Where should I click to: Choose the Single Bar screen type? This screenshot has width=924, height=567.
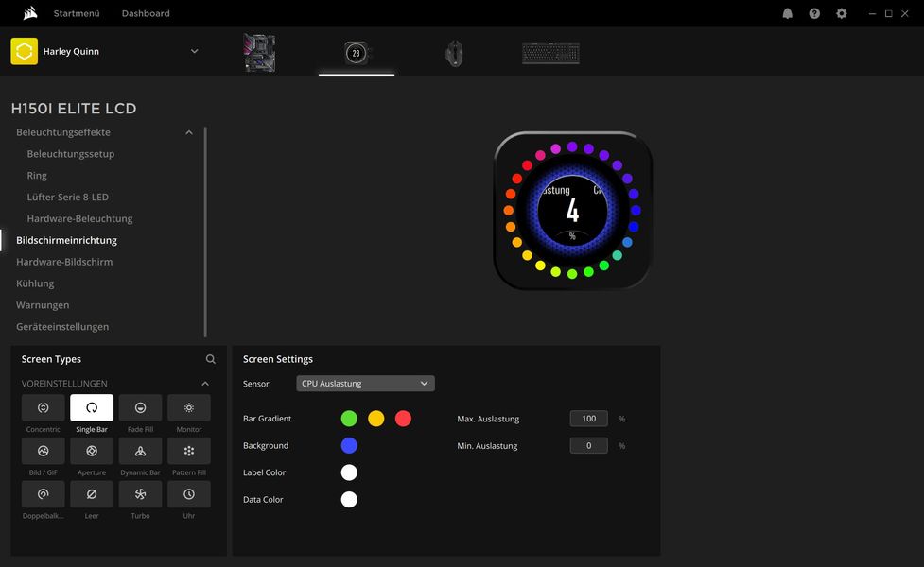click(92, 407)
